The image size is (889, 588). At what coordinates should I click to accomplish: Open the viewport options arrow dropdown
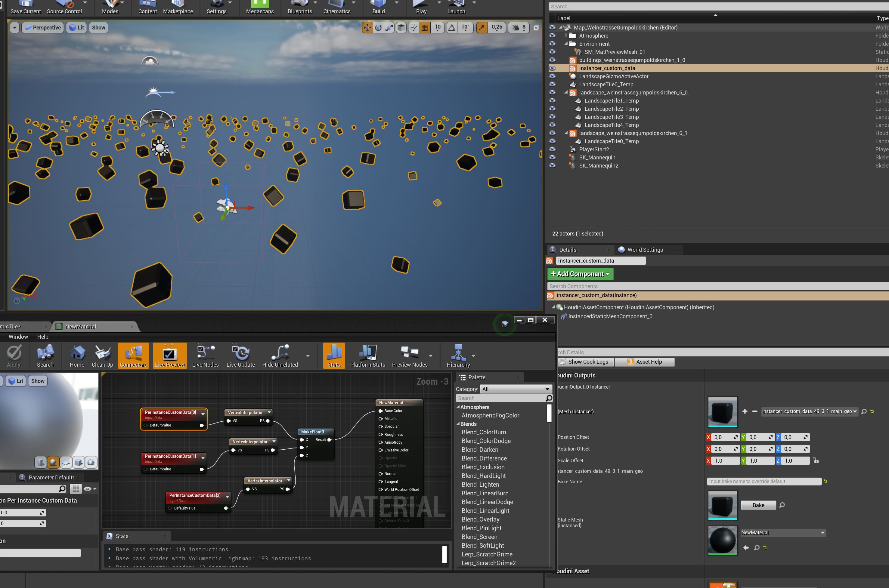(15, 27)
